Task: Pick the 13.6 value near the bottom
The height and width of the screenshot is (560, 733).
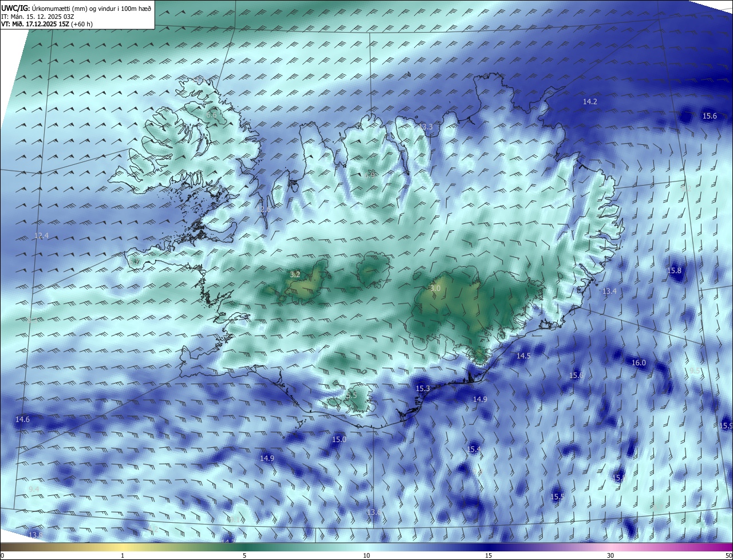Action: (374, 512)
